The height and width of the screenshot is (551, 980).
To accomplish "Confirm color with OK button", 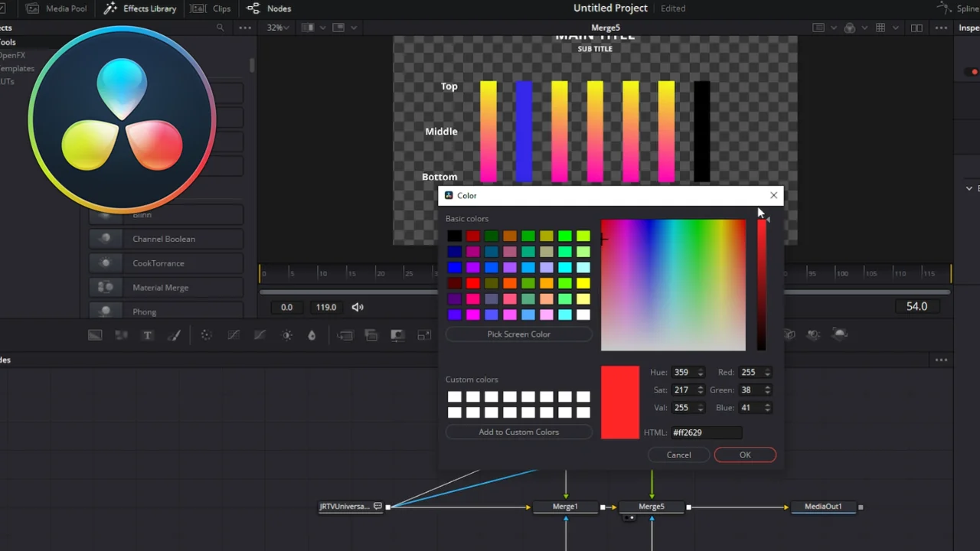I will click(745, 455).
